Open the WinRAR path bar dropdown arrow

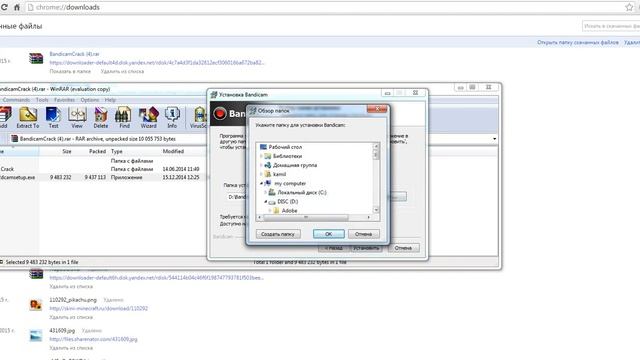click(494, 139)
